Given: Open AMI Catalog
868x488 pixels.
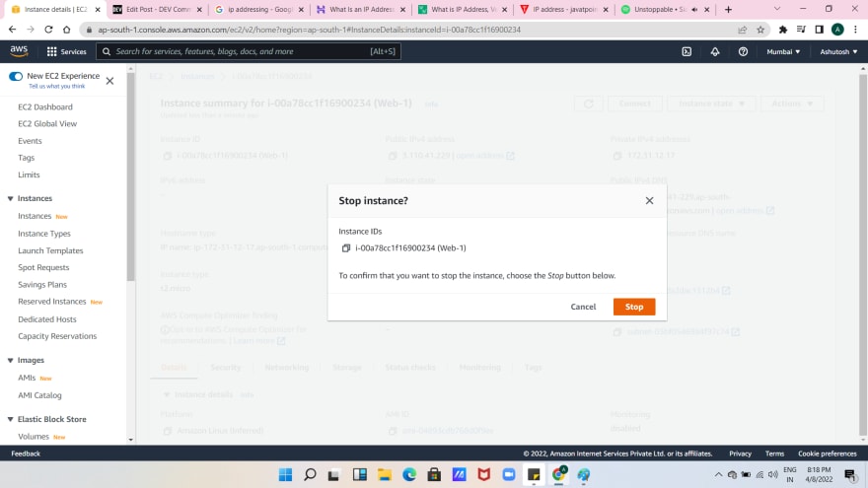Looking at the screenshot, I should 39,395.
